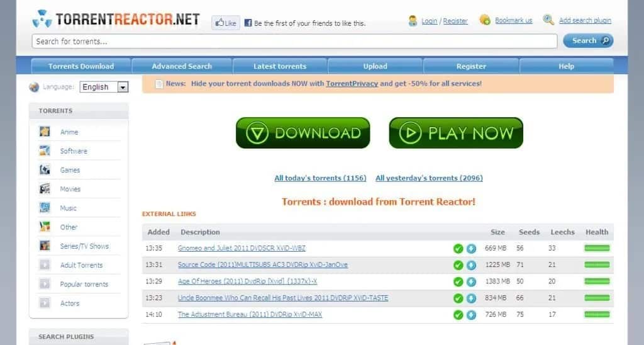Open the Movies category link

[x=70, y=189]
